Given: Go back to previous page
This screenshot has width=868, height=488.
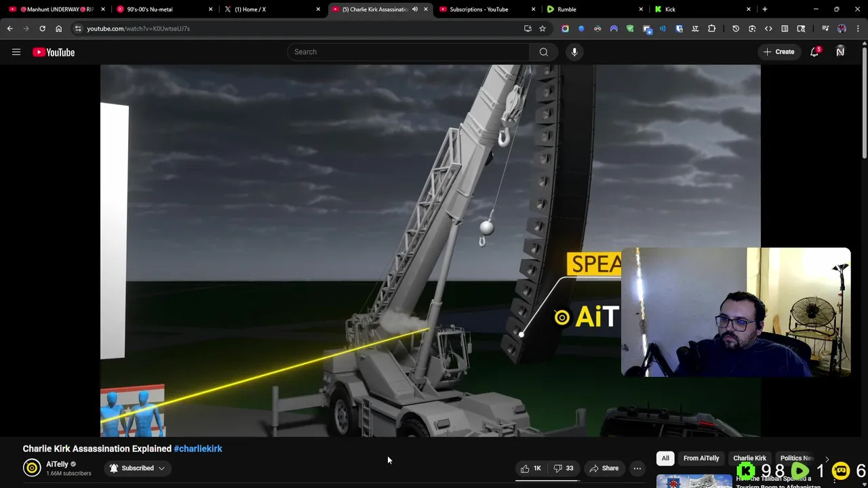Looking at the screenshot, I should pyautogui.click(x=9, y=28).
